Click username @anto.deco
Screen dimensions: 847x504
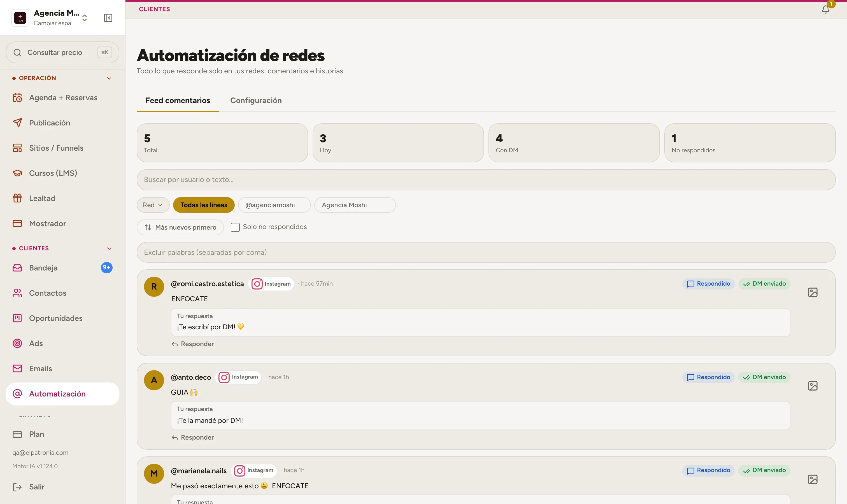[x=191, y=377]
